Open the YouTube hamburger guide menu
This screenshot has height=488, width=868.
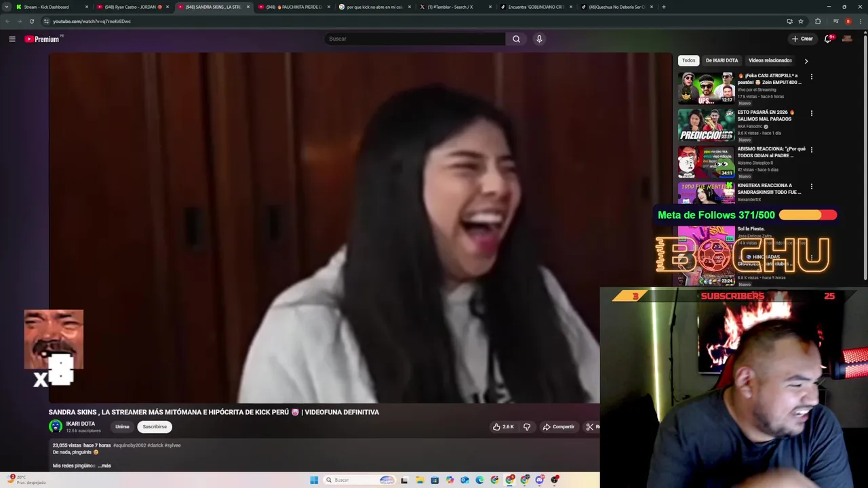click(12, 39)
